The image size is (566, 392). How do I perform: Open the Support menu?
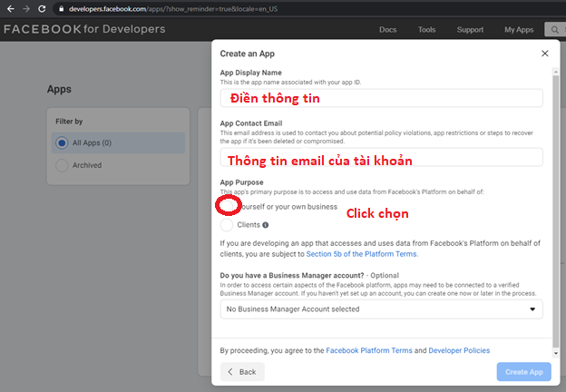tap(470, 30)
